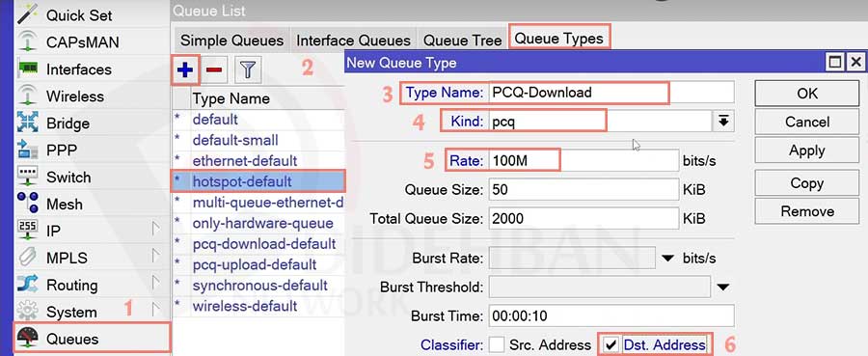Viewport: 868px width, 356px height.
Task: Expand the System submenu arrow
Action: [156, 310]
